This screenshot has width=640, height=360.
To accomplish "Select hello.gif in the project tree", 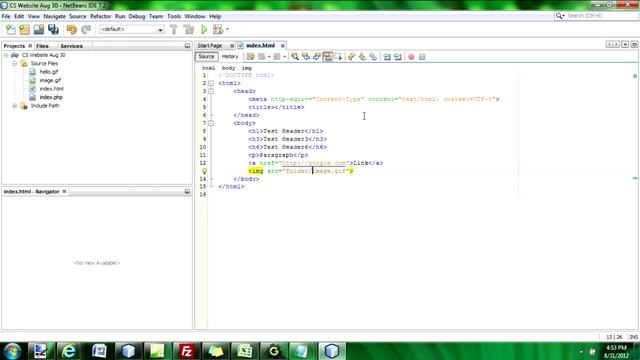I will (x=49, y=72).
